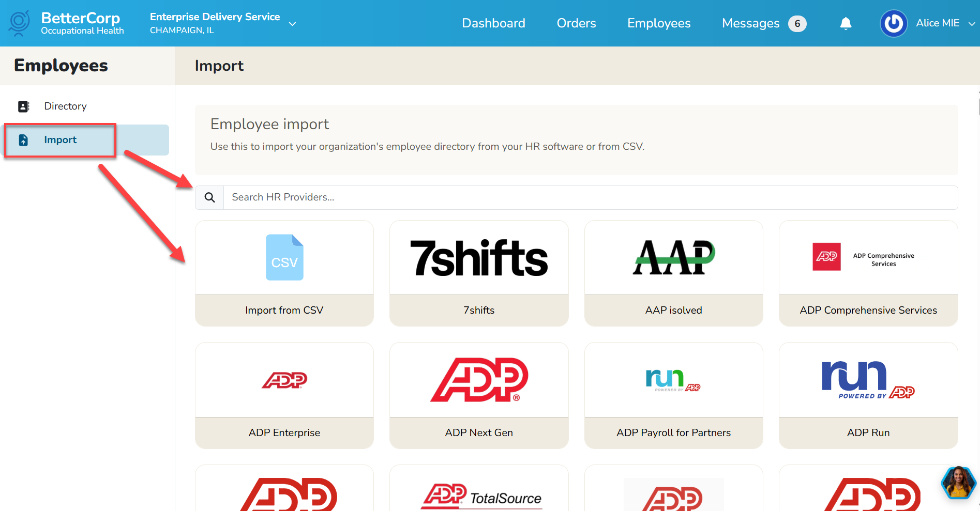Click the BetterCorp Occupational Health logo
The image size is (980, 511).
pos(67,23)
